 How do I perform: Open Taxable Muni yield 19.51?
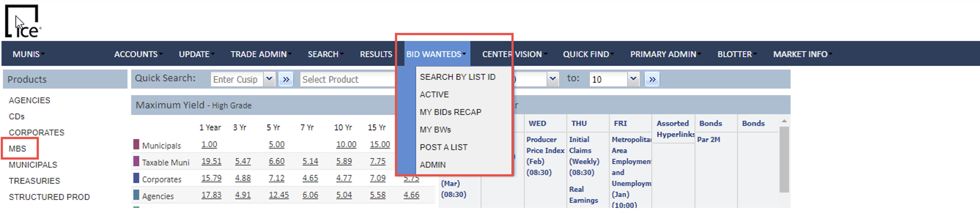pos(211,162)
